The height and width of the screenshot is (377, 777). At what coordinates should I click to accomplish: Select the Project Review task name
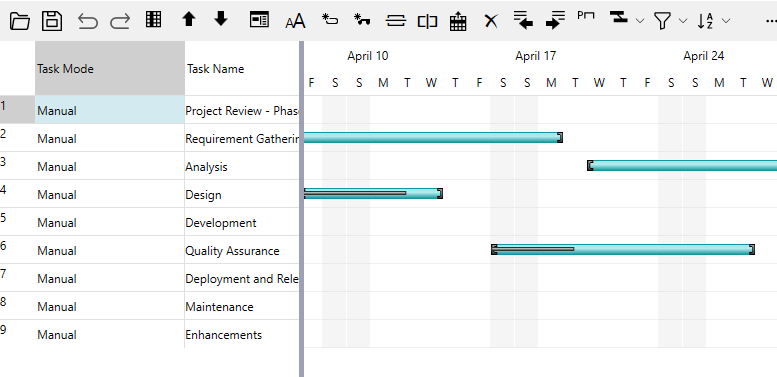[x=242, y=110]
